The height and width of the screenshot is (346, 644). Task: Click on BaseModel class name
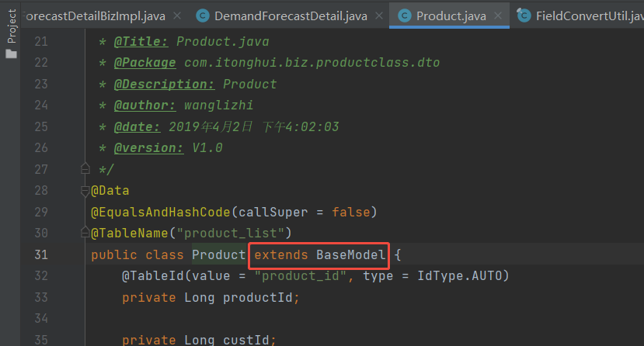coord(351,254)
